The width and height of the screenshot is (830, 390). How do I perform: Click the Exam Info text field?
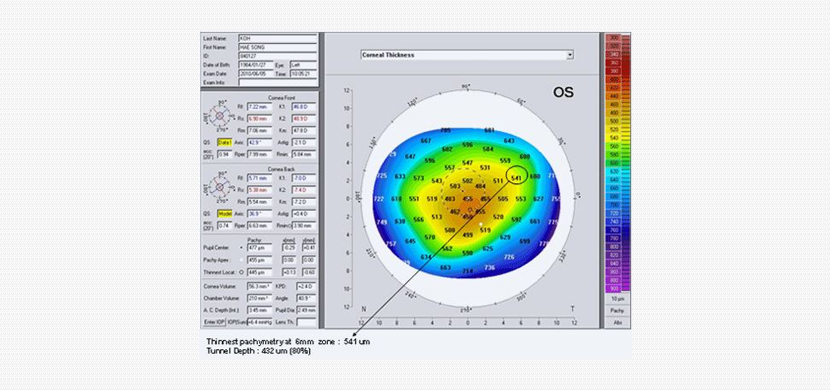(277, 83)
